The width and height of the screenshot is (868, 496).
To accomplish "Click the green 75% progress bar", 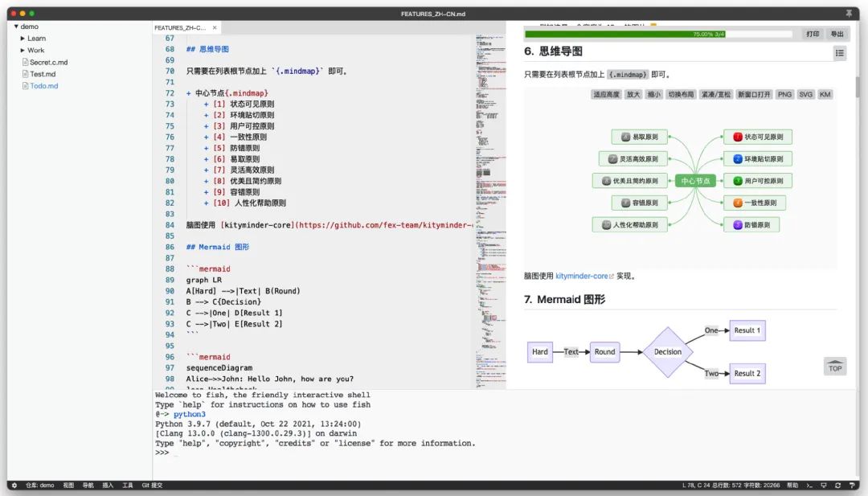I will (x=659, y=35).
